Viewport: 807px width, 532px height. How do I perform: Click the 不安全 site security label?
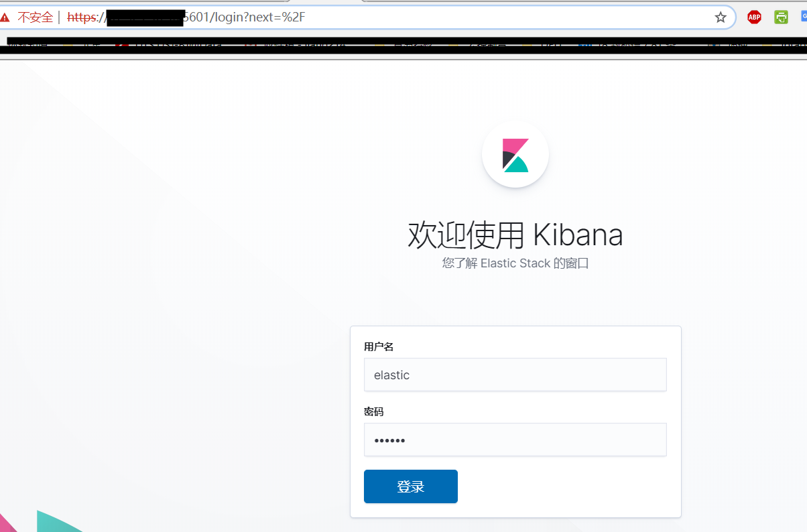tap(35, 17)
